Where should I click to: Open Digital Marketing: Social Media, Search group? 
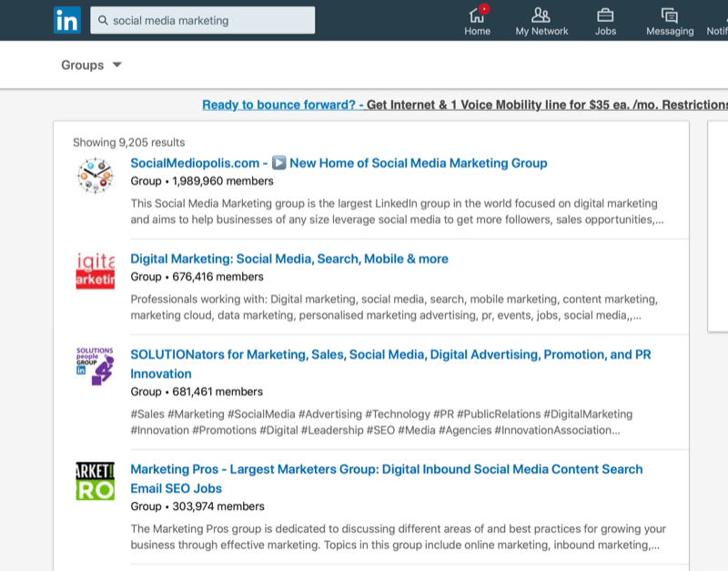click(289, 259)
